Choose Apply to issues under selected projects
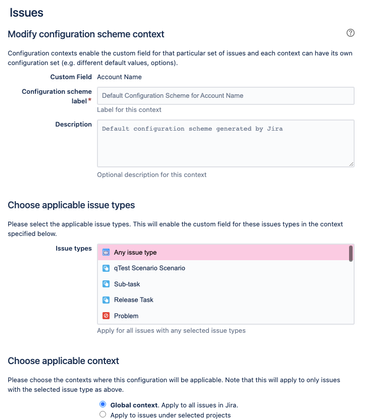The width and height of the screenshot is (382, 419). (103, 414)
